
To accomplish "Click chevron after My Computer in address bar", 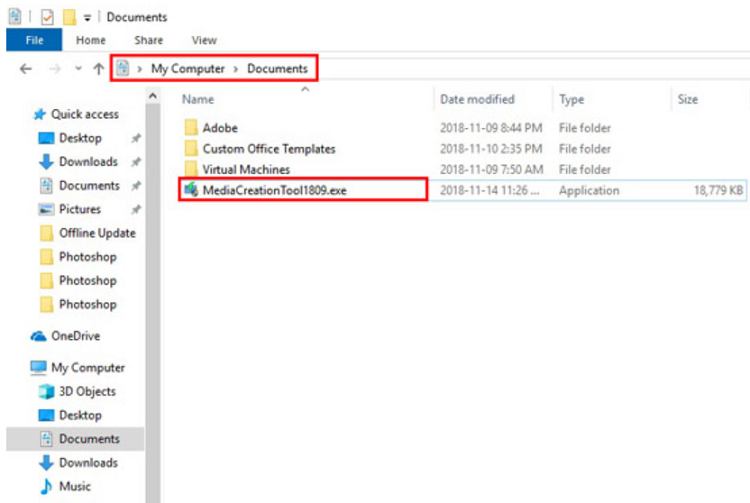I will click(236, 68).
